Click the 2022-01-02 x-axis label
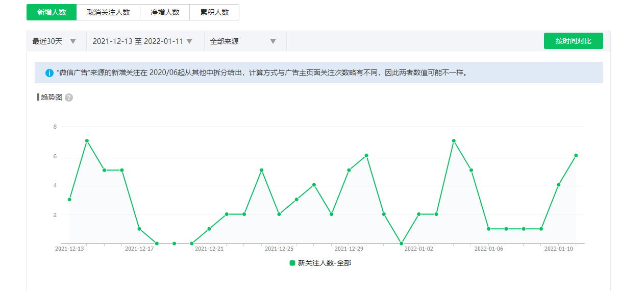This screenshot has height=291, width=644. click(418, 249)
